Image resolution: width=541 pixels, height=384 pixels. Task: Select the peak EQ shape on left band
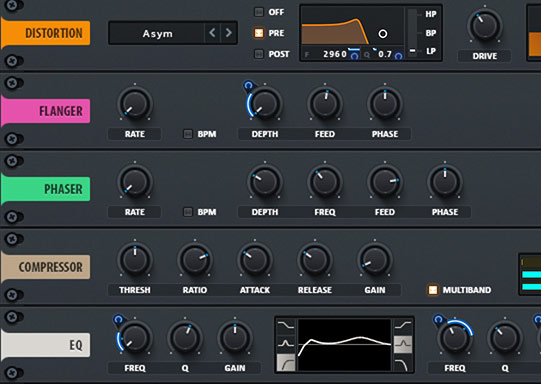pyautogui.click(x=286, y=343)
